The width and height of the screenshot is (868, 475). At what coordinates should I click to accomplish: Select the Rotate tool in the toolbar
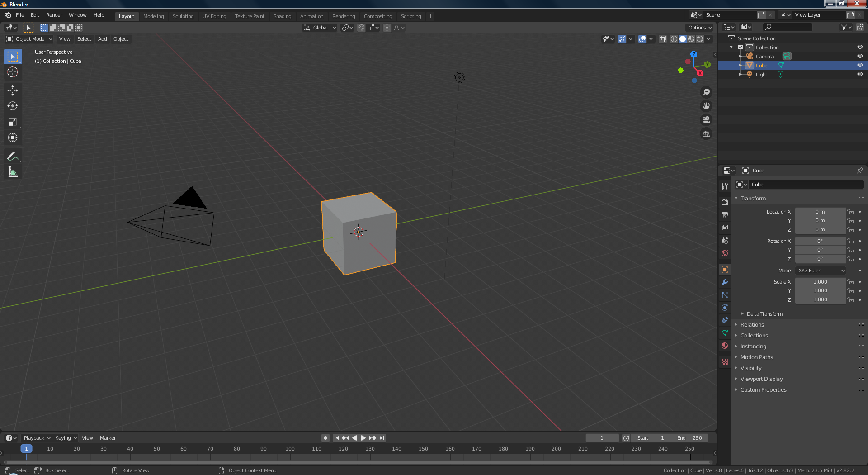(13, 106)
